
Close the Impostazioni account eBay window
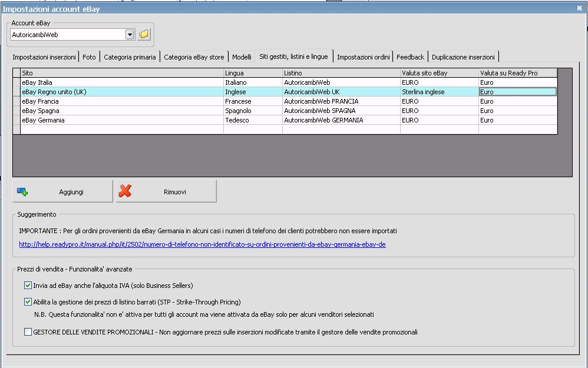click(x=579, y=8)
